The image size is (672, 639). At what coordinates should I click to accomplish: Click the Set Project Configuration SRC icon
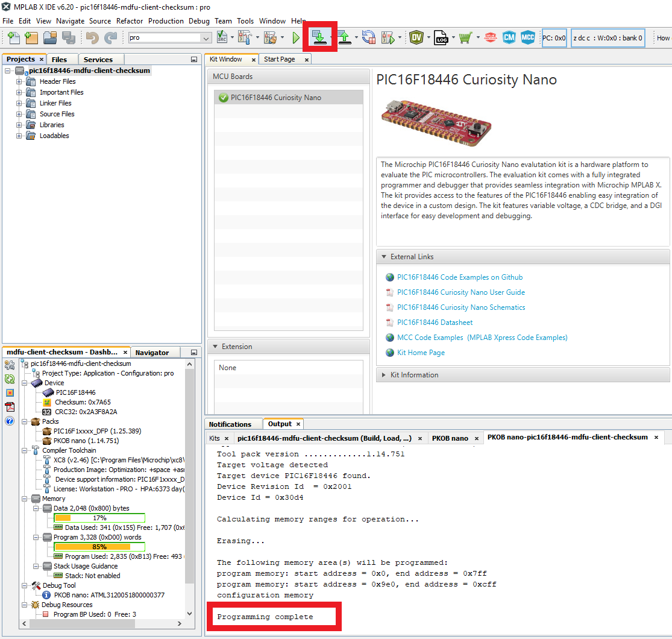(x=222, y=38)
